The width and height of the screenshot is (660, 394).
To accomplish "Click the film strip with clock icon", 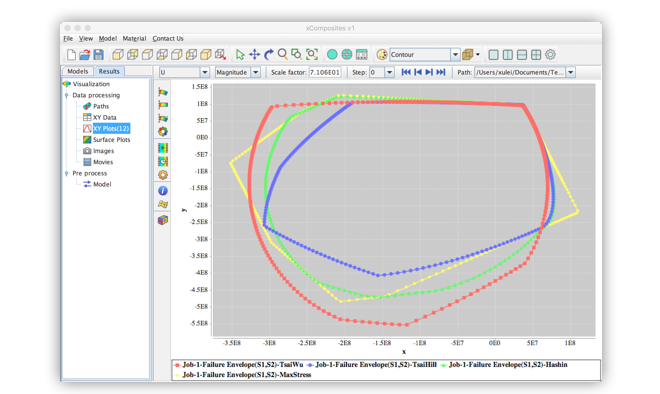I will (163, 161).
